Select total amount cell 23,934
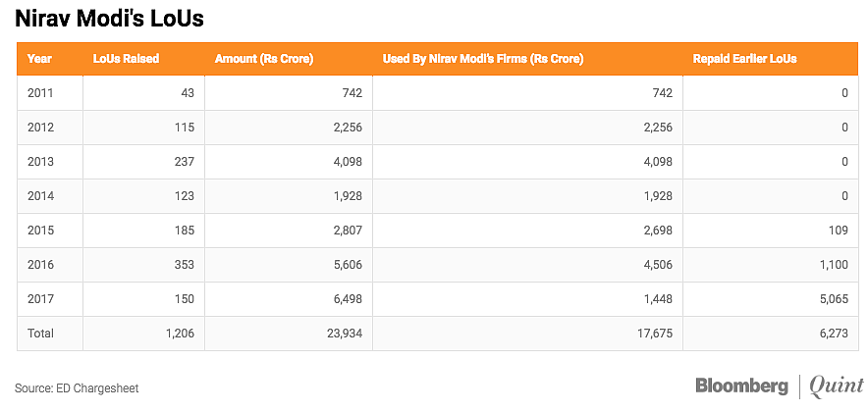This screenshot has width=868, height=412. 344,333
